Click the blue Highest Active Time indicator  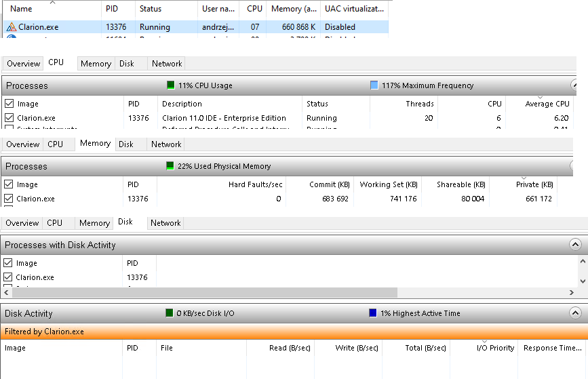pyautogui.click(x=372, y=313)
